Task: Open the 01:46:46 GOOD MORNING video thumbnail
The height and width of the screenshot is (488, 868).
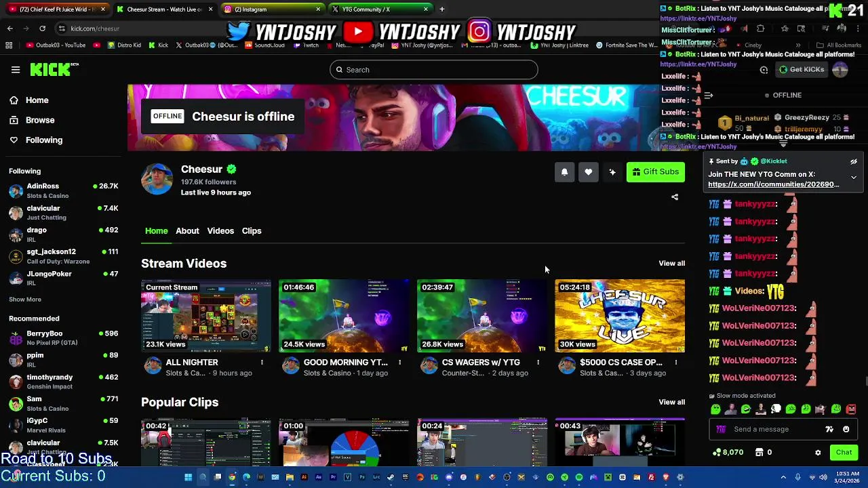Action: [344, 316]
